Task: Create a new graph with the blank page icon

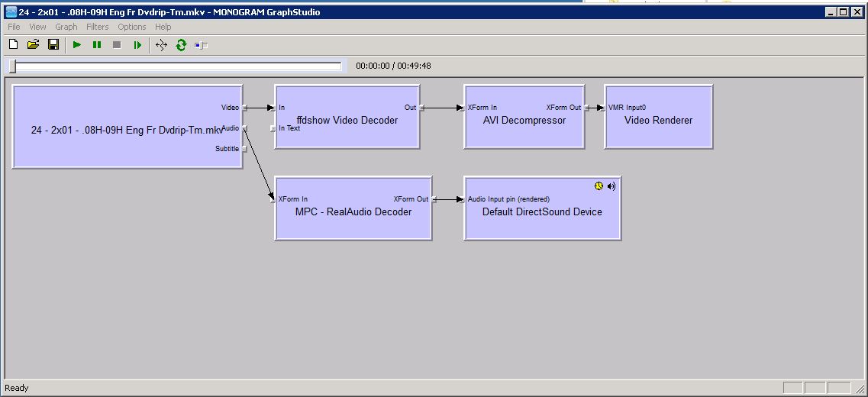Action: tap(13, 45)
